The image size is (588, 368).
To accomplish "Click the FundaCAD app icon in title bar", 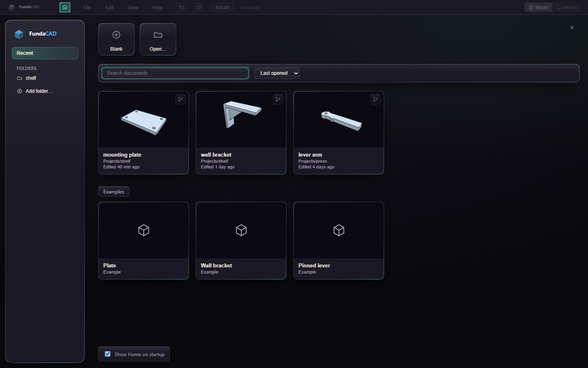I will (12, 7).
